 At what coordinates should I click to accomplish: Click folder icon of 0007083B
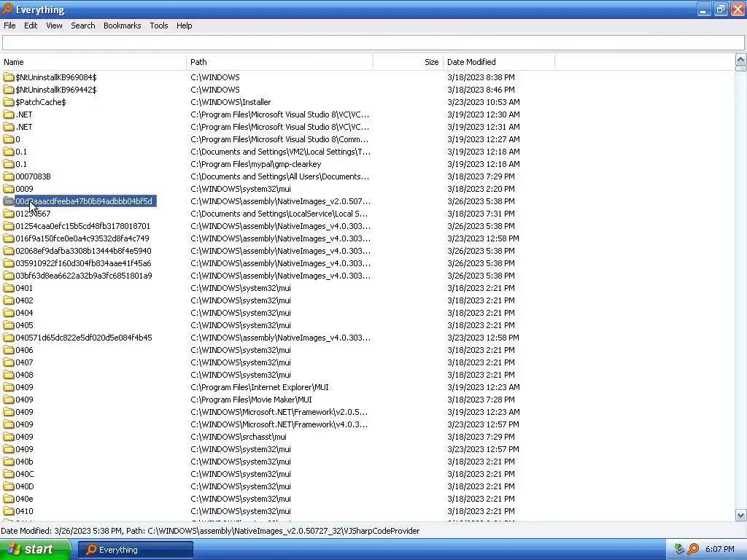pos(9,176)
